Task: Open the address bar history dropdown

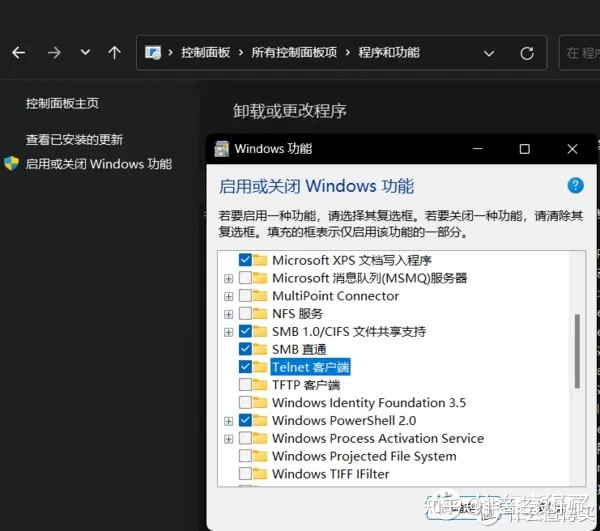Action: (489, 53)
